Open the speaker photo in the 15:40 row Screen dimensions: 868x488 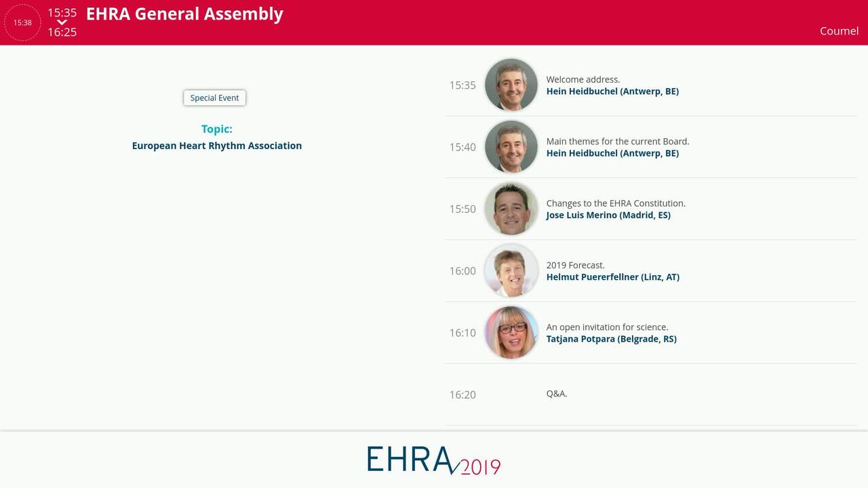click(x=511, y=146)
